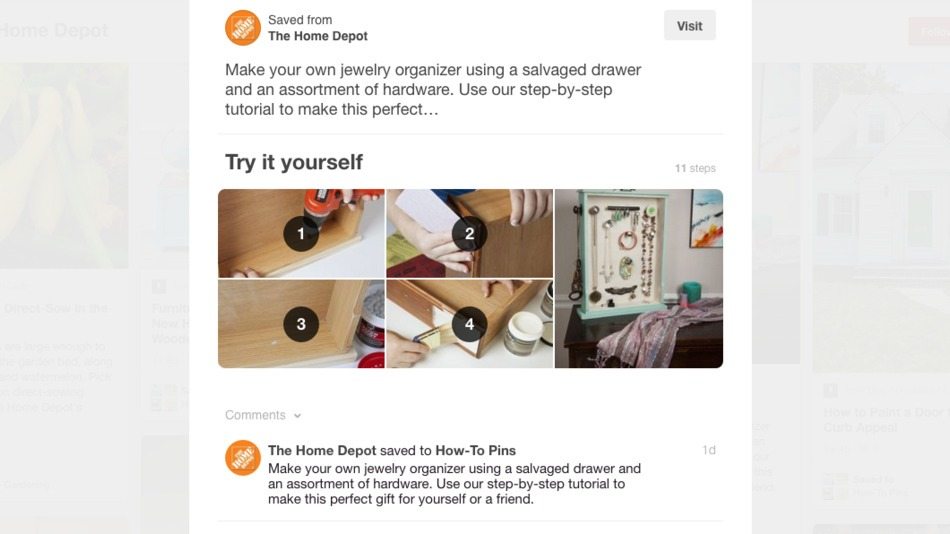Viewport: 950px width, 534px height.
Task: Click the 1d comment timestamp
Action: 709,450
